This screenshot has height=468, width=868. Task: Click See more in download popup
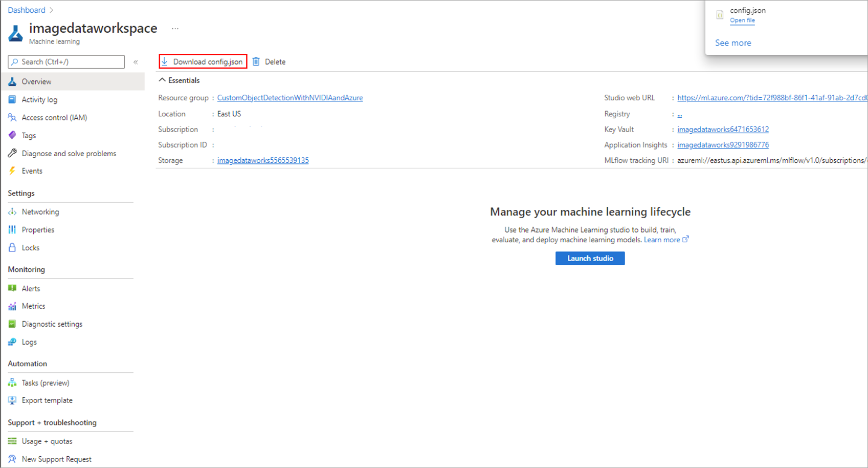(733, 42)
